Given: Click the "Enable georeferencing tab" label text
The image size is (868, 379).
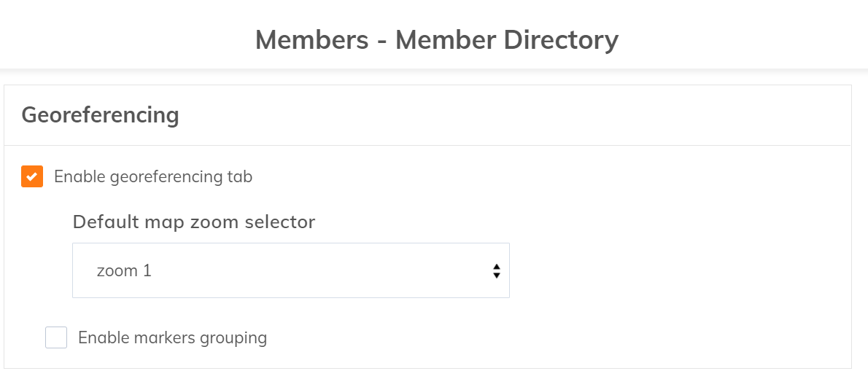Looking at the screenshot, I should (x=153, y=176).
